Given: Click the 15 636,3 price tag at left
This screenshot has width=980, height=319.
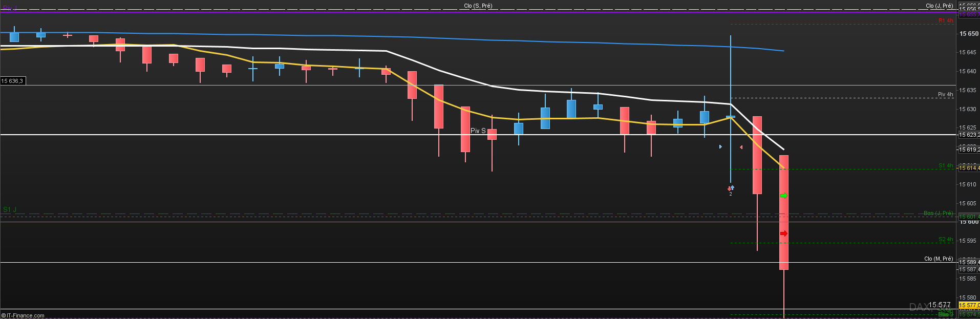Looking at the screenshot, I should (12, 81).
